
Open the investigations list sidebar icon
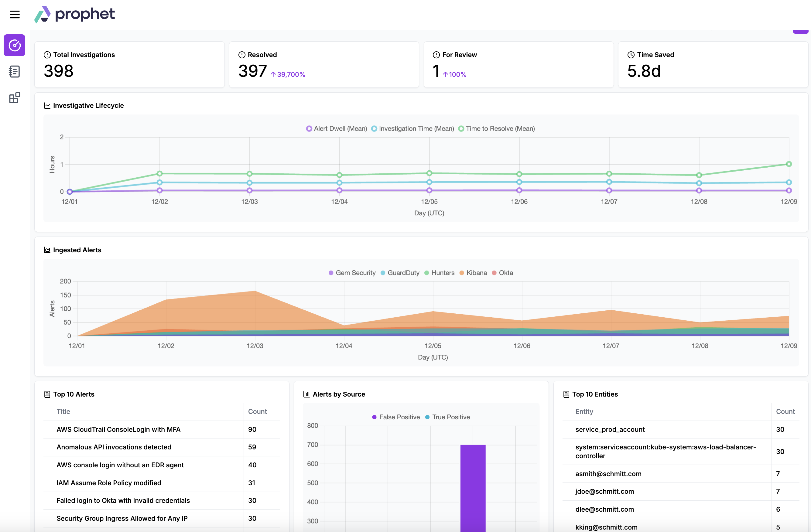(x=14, y=72)
